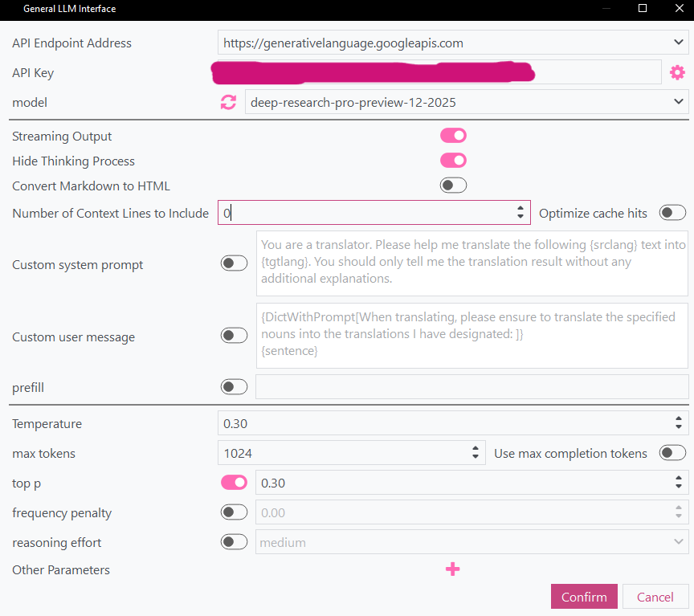694x616 pixels.
Task: Decrease max tokens value arrow
Action: click(476, 456)
